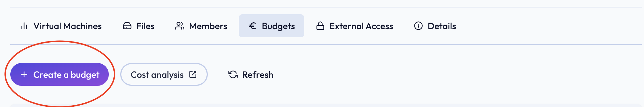Show the Details tab

435,26
